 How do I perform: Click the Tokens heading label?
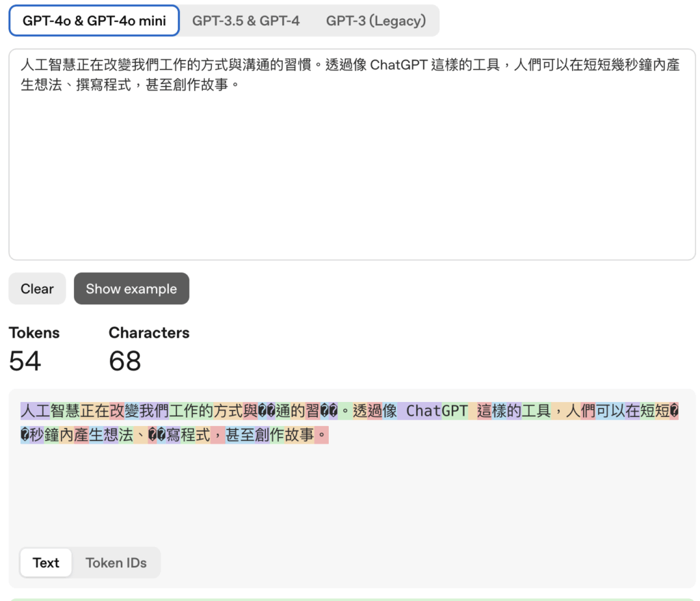[x=34, y=333]
